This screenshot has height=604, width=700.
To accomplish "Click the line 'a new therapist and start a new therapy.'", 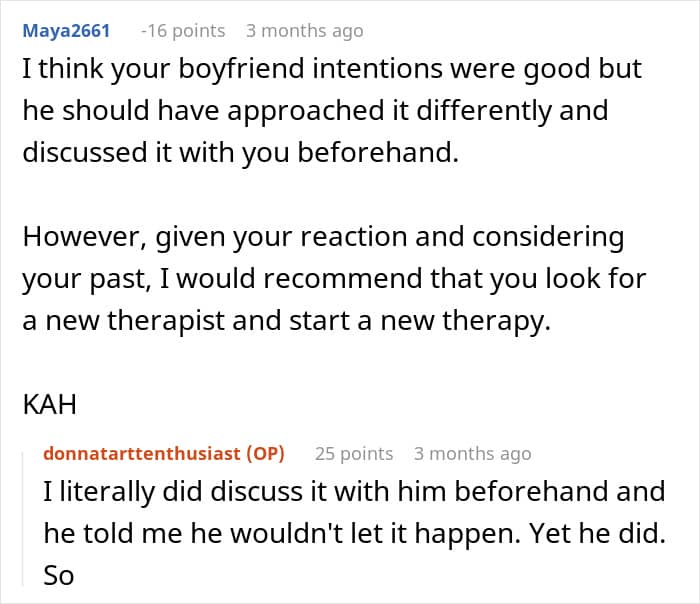I will [287, 321].
